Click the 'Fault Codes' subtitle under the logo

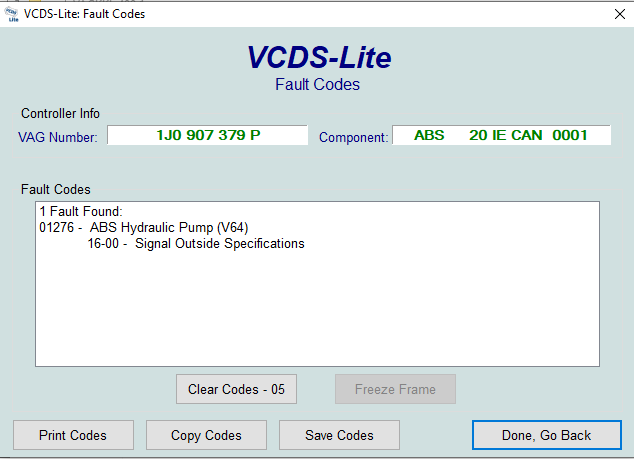(317, 85)
